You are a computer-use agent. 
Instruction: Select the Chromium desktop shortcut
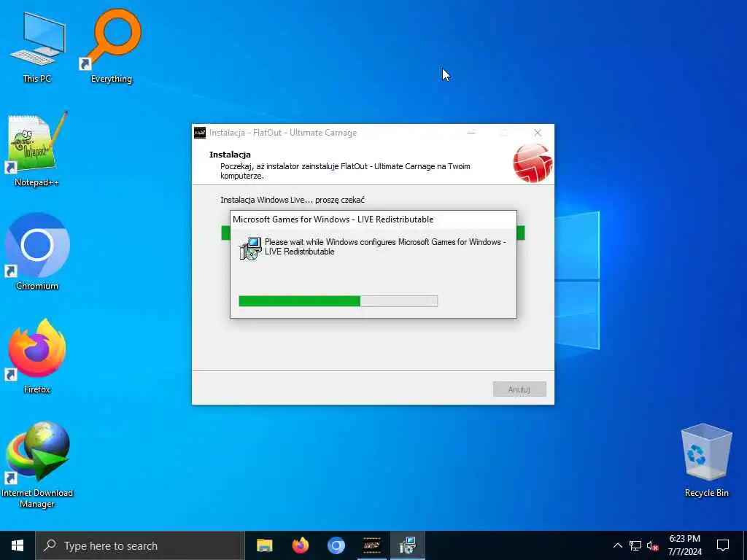tap(36, 252)
